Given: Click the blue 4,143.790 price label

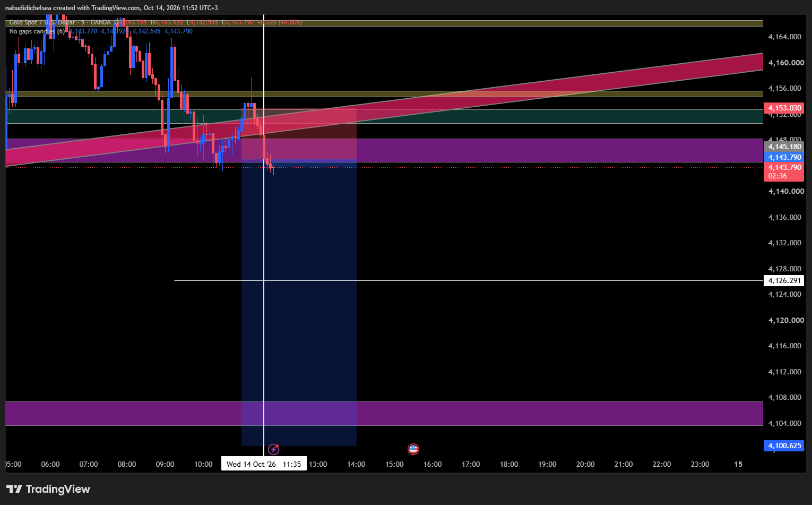Looking at the screenshot, I should [784, 157].
